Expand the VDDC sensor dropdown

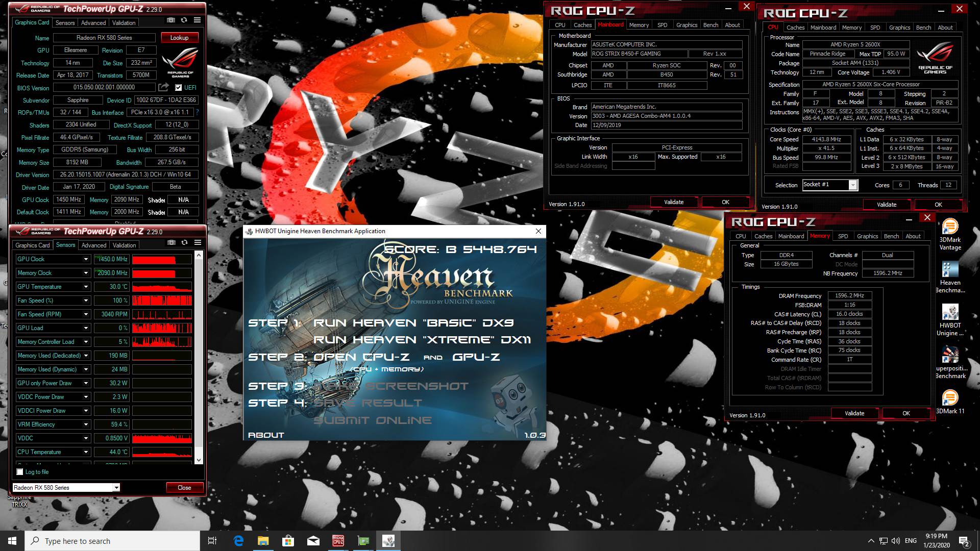pyautogui.click(x=86, y=438)
